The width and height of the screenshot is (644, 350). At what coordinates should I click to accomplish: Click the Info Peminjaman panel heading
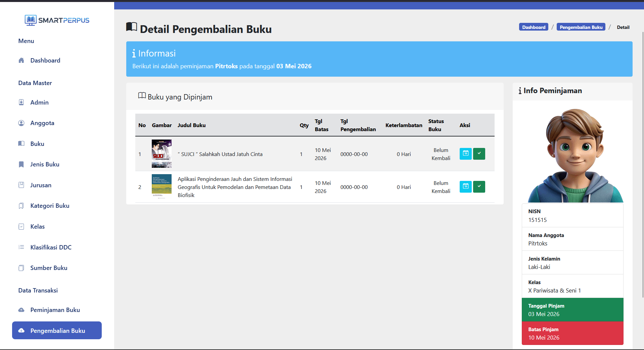(x=550, y=91)
